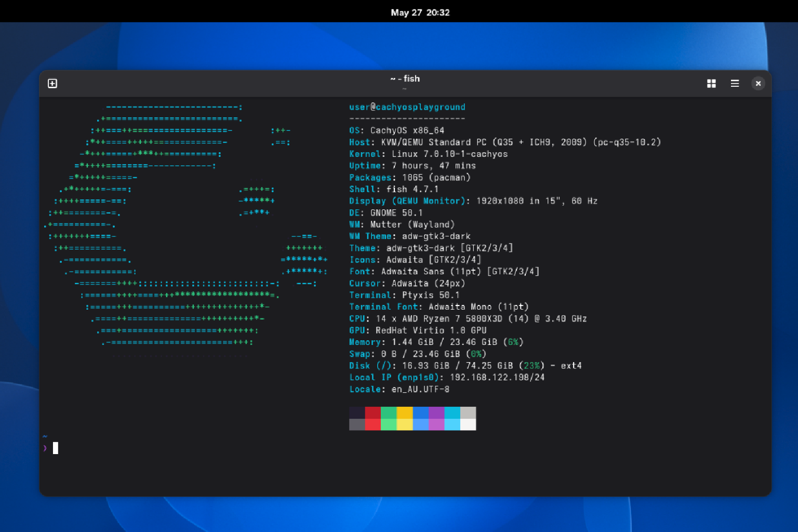Image resolution: width=798 pixels, height=532 pixels.
Task: Click the Terminal Font Adwaita Mono line
Action: click(439, 307)
